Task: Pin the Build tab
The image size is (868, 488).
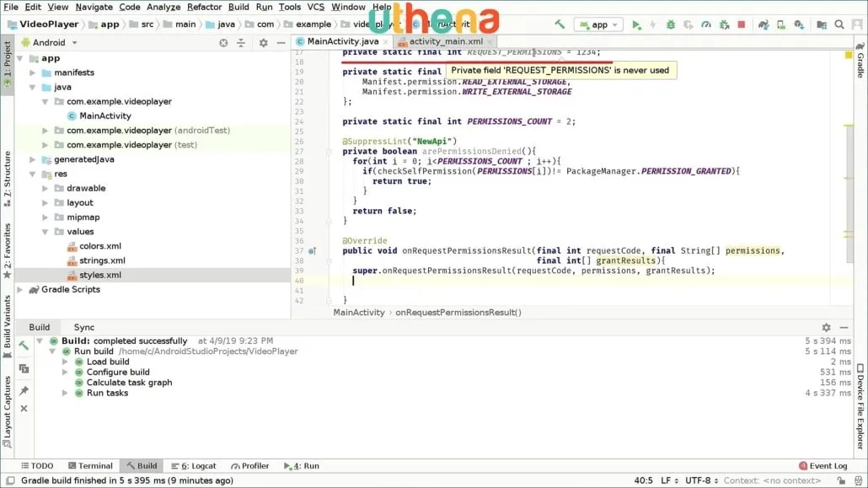Action: 24,390
